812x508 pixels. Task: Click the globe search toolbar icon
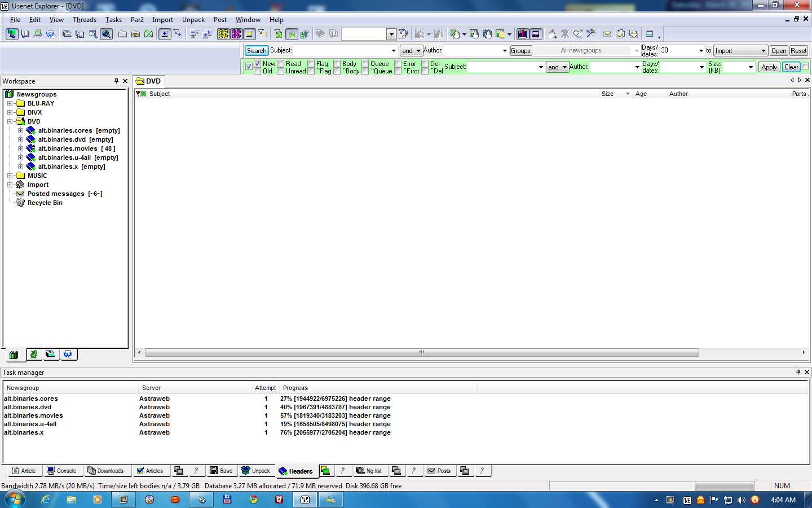[x=106, y=34]
